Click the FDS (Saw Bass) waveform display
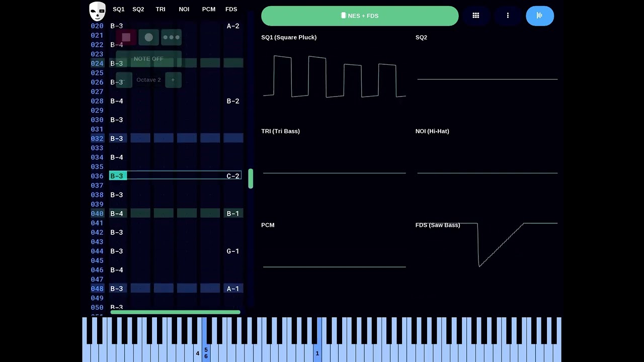Screen dimensions: 644x362 [487, 245]
